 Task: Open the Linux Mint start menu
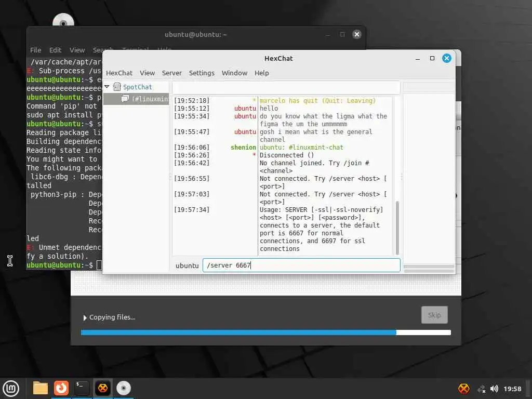point(11,389)
